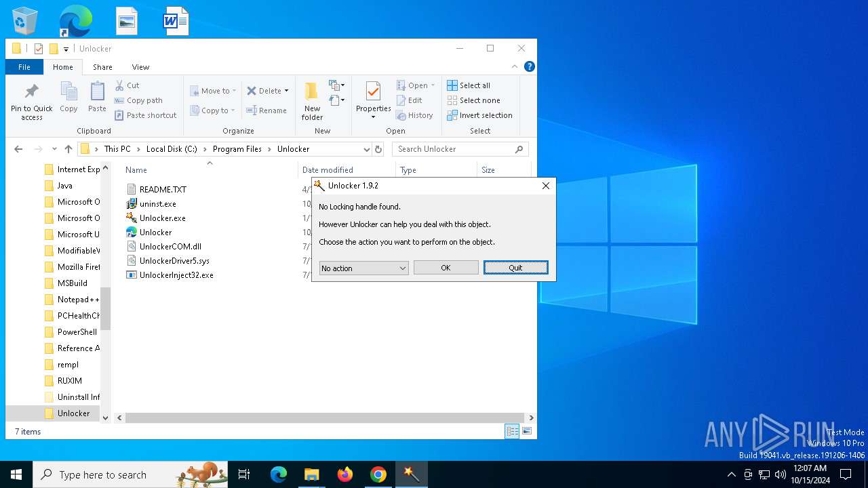Click OK in Unlocker dialog
The height and width of the screenshot is (488, 868).
coord(446,268)
